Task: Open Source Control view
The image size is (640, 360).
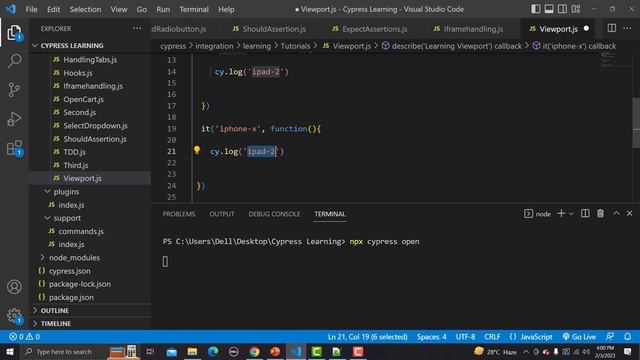Action: tap(14, 89)
